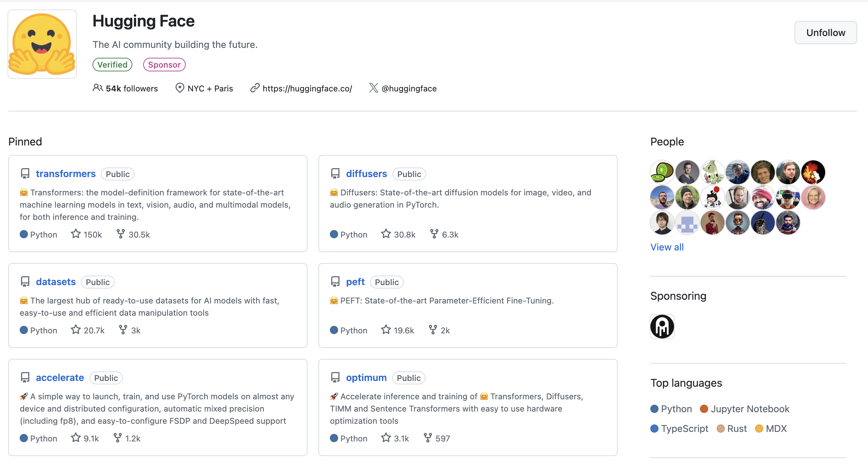
Task: Open the diffusers repository link
Action: pyautogui.click(x=366, y=174)
